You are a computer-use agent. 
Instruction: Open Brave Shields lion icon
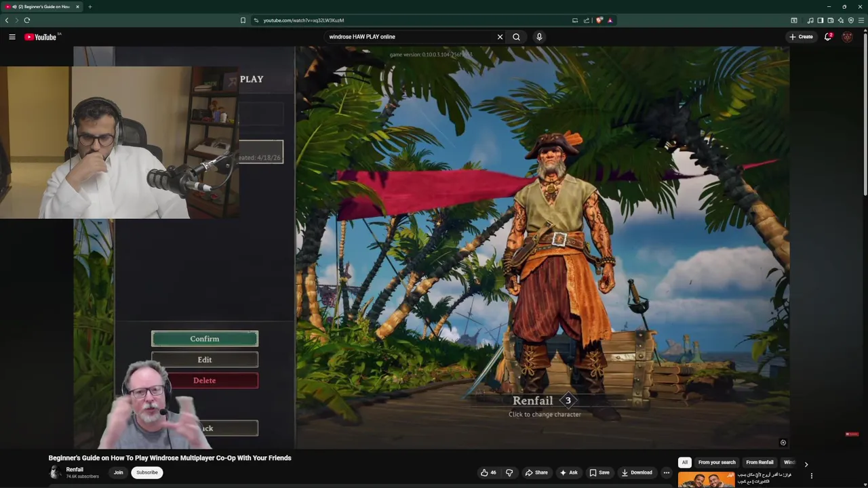pyautogui.click(x=599, y=20)
